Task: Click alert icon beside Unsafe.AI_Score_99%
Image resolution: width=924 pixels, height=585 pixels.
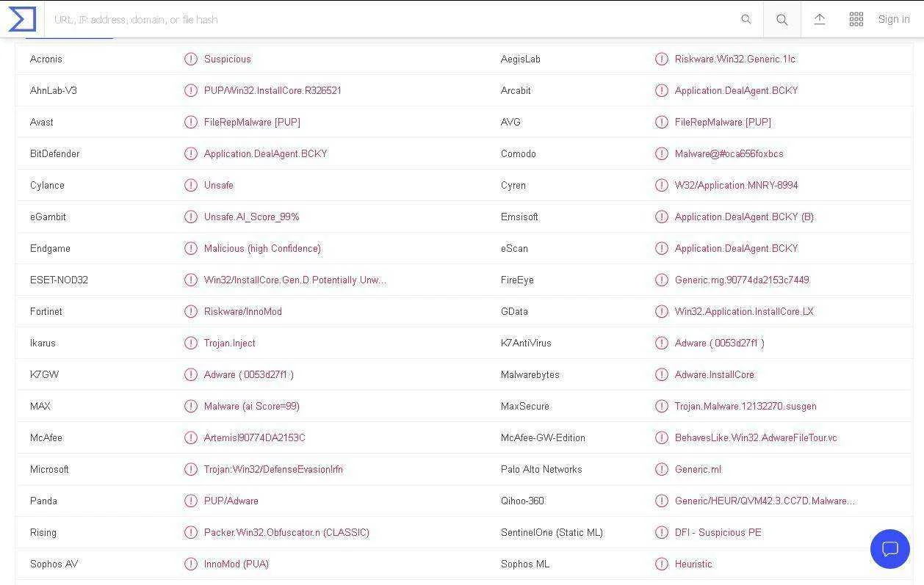Action: click(x=191, y=217)
